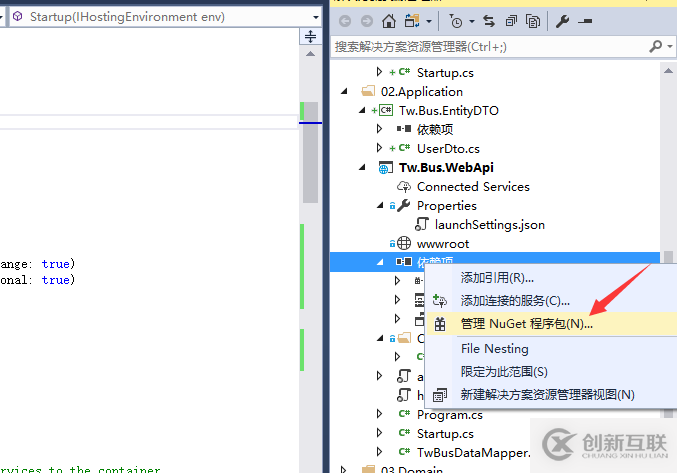Select the UserDto.cs file
The width and height of the screenshot is (677, 473).
coord(448,148)
